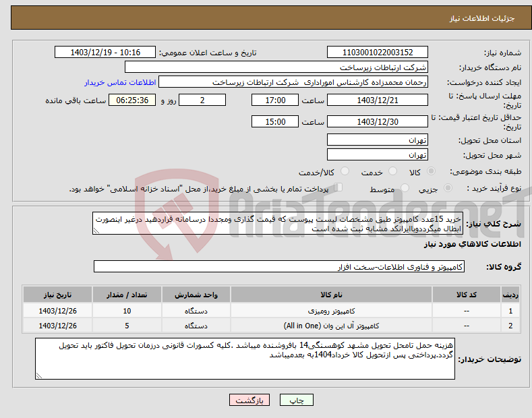Click the general need description textarea
532x418 pixels.
(x=278, y=223)
